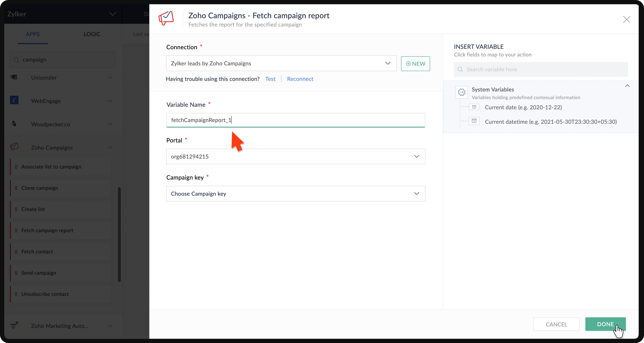This screenshot has height=343, width=644.
Task: Collapse the System Variables section
Action: [627, 86]
